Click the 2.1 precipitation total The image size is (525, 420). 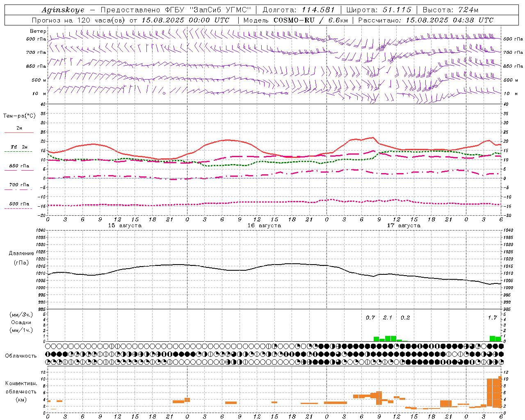(x=388, y=317)
